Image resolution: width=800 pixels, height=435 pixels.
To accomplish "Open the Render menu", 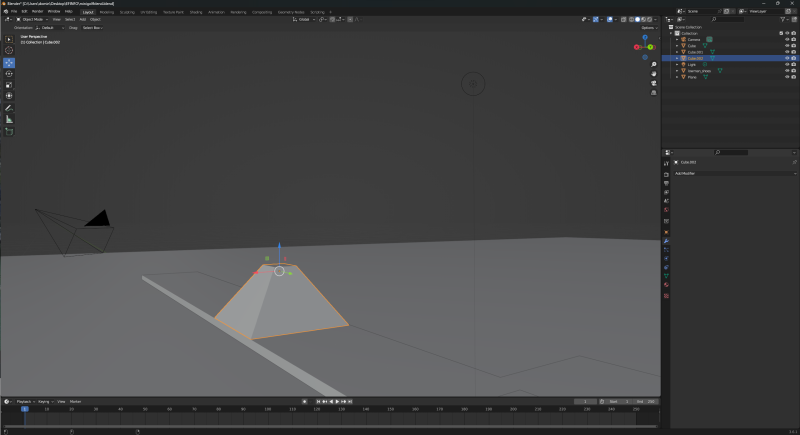I will (x=37, y=12).
